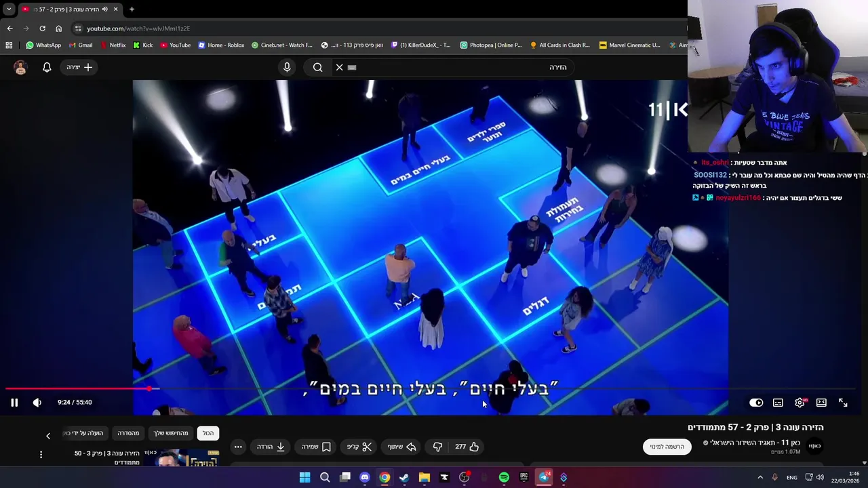This screenshot has height=488, width=868.
Task: Like the video with 277 likes
Action: point(467,447)
